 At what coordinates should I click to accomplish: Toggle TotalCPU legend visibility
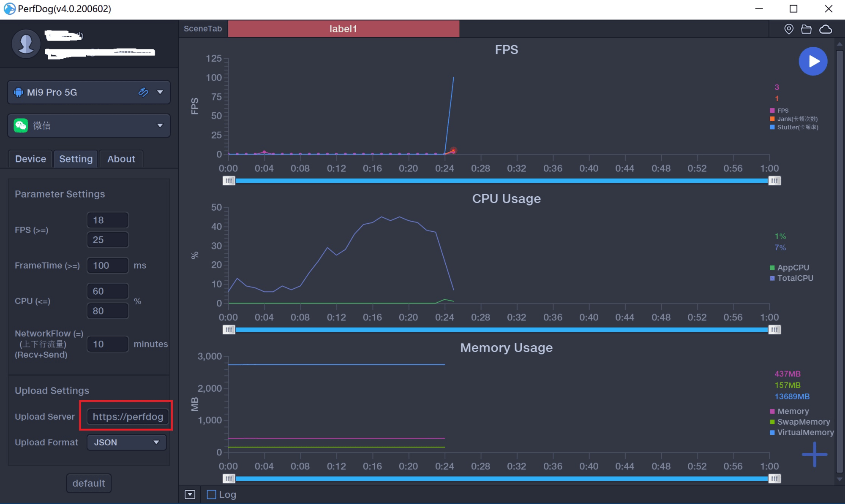(x=791, y=278)
